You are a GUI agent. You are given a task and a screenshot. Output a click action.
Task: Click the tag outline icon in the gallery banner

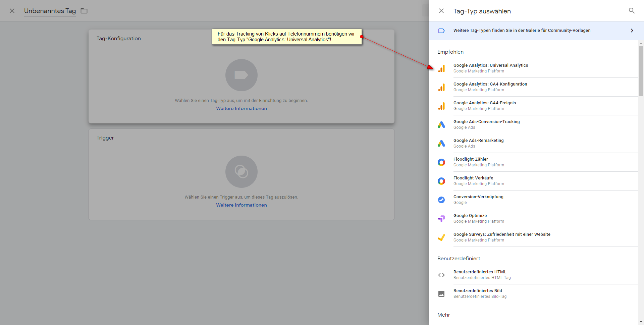pos(441,31)
